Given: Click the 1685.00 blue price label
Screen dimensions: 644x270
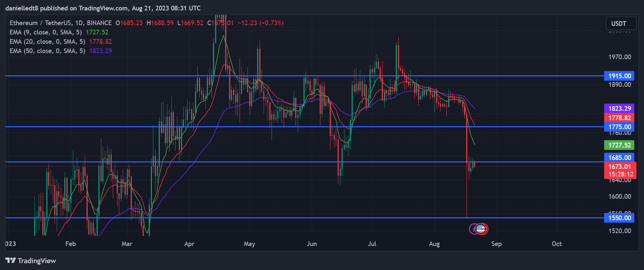Looking at the screenshot, I should [619, 158].
